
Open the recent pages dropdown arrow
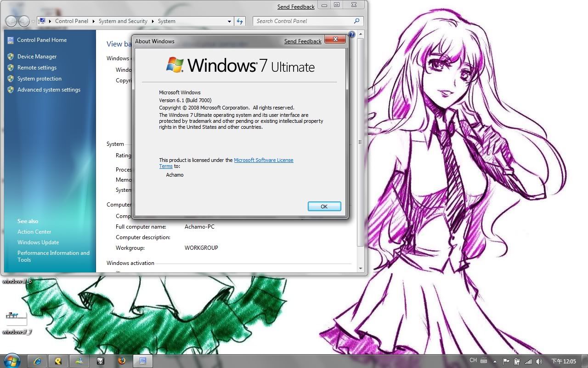[x=33, y=21]
